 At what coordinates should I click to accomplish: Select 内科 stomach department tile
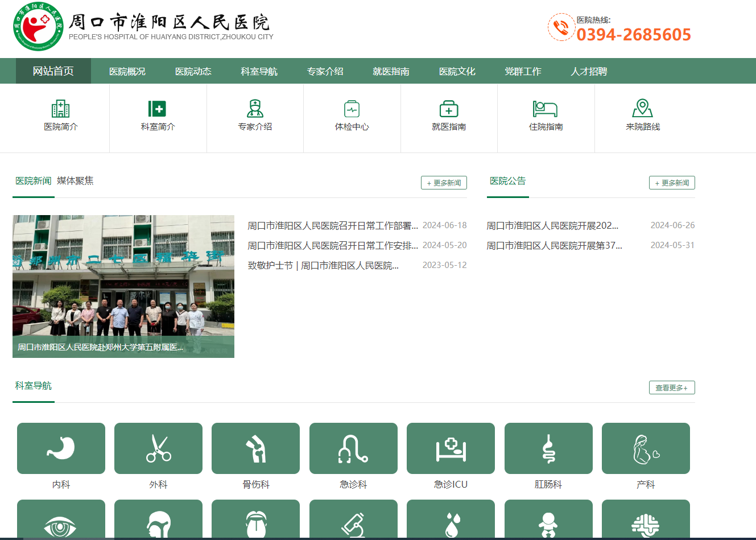61,448
